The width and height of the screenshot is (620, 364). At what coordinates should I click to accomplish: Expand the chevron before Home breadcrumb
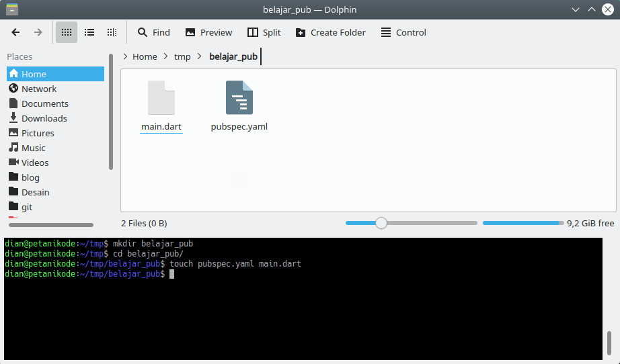pos(126,57)
